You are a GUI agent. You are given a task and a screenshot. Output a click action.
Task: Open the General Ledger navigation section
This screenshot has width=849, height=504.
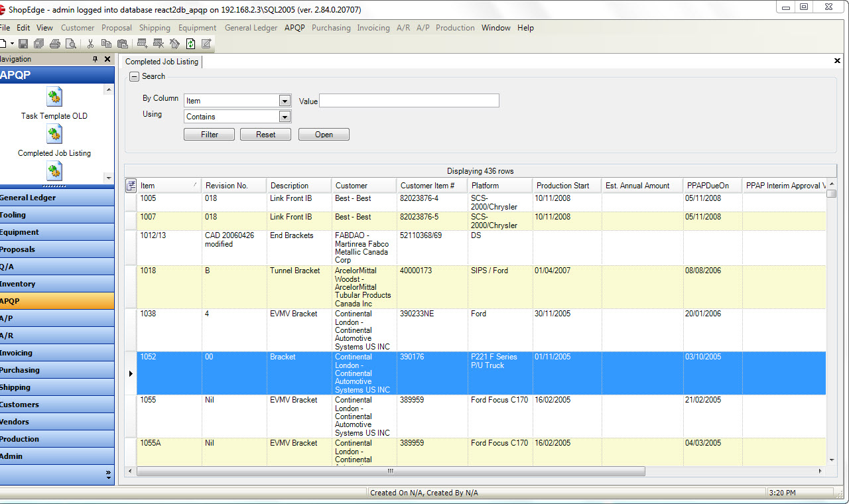click(x=57, y=198)
